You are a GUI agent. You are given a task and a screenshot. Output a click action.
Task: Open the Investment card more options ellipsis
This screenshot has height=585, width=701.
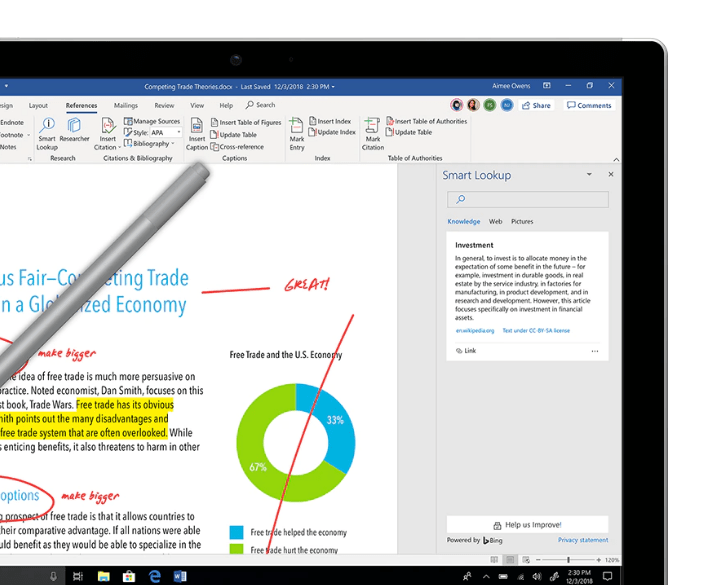595,351
